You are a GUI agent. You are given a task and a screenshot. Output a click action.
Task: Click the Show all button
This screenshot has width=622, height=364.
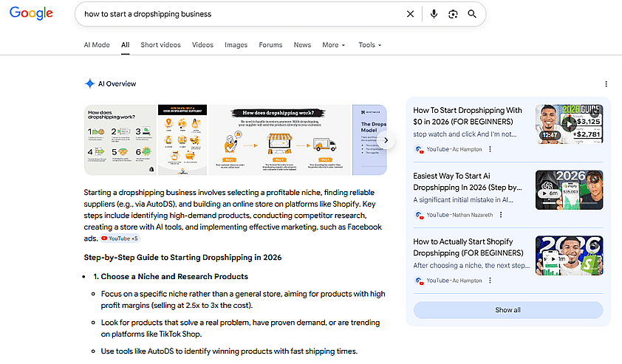click(x=507, y=310)
